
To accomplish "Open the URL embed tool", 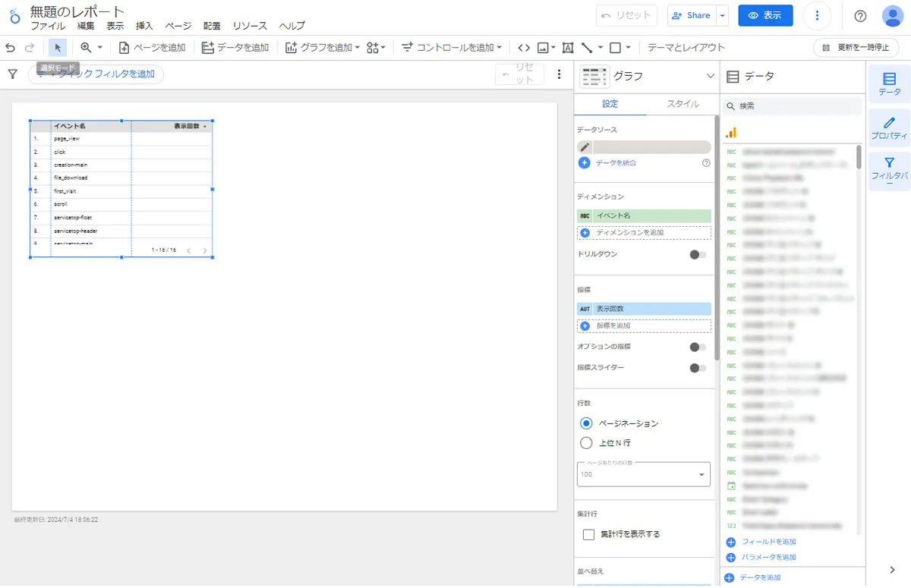I will [523, 47].
